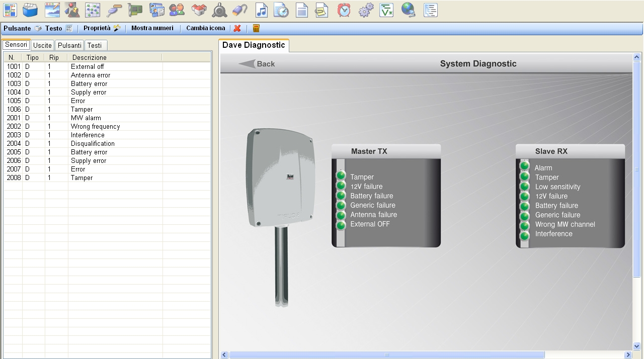Screen dimensions: 644x359
Task: Open the music note audio icon
Action: tap(261, 10)
